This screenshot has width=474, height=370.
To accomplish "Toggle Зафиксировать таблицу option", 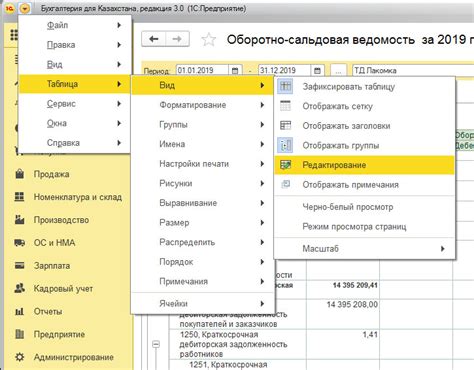I will click(x=364, y=87).
